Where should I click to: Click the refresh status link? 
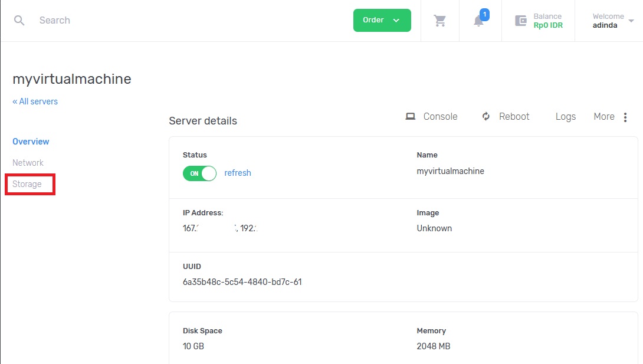tap(237, 173)
